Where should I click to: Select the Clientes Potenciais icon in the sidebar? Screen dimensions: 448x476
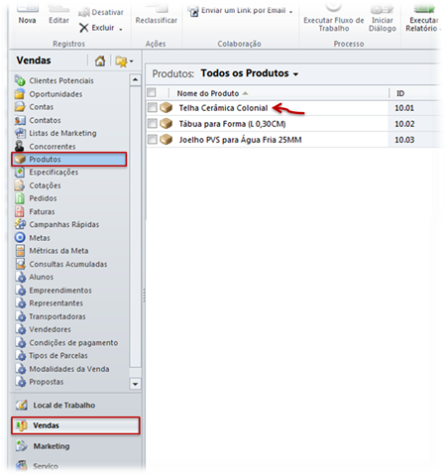coord(20,80)
